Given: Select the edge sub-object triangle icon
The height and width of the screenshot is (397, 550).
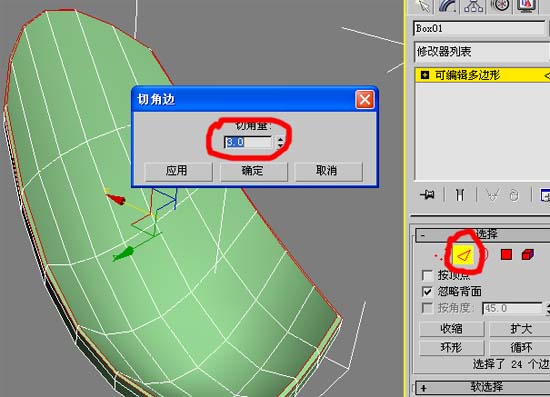Looking at the screenshot, I should point(463,255).
